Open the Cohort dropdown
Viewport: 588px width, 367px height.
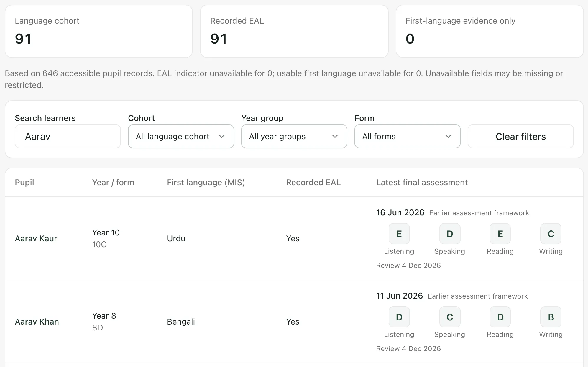tap(181, 136)
